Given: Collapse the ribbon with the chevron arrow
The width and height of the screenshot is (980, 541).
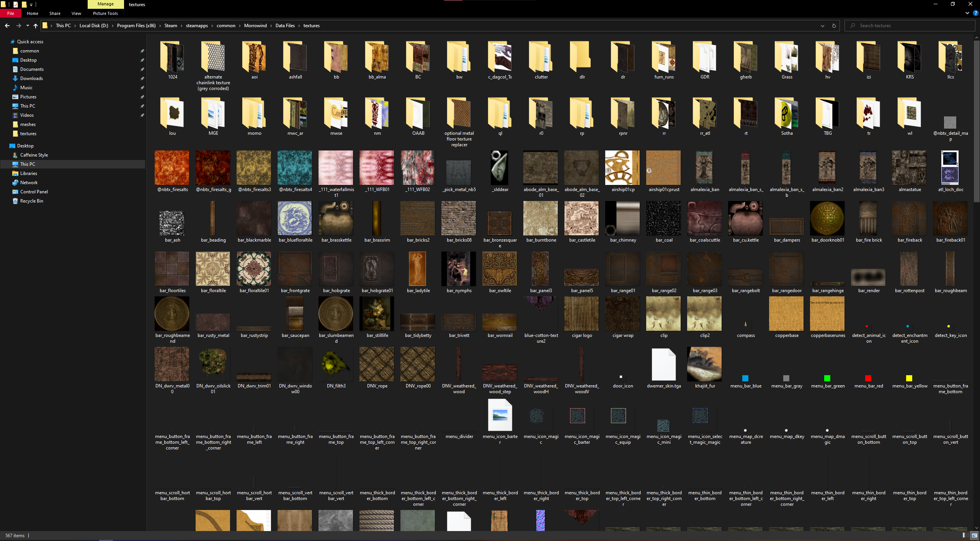Looking at the screenshot, I should coord(967,13).
